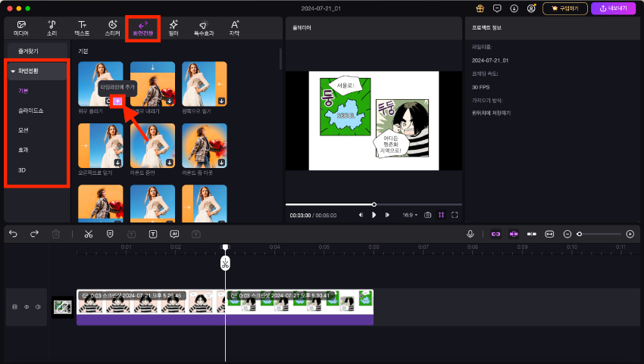Click the zoom in plus icon on the timeline
644x364 pixels.
(630, 235)
